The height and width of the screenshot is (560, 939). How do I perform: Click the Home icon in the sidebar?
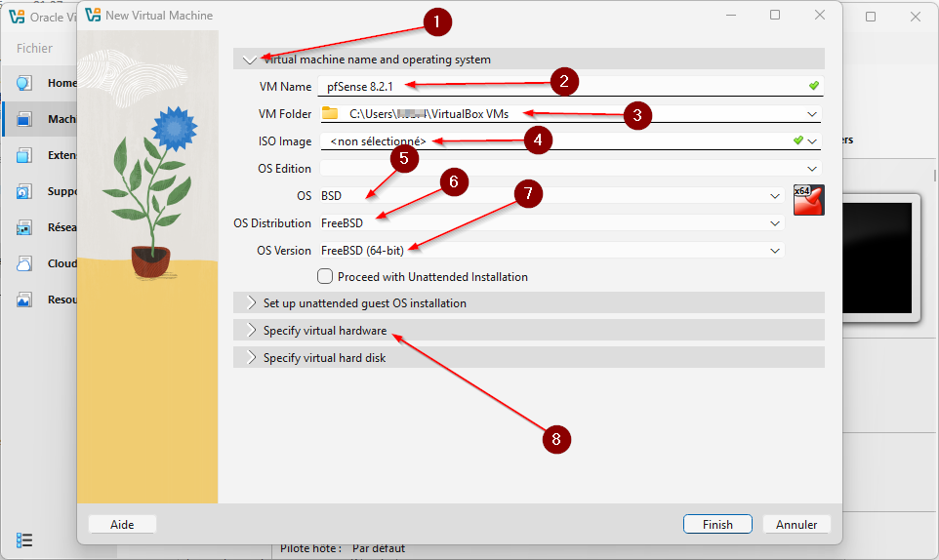pos(23,83)
